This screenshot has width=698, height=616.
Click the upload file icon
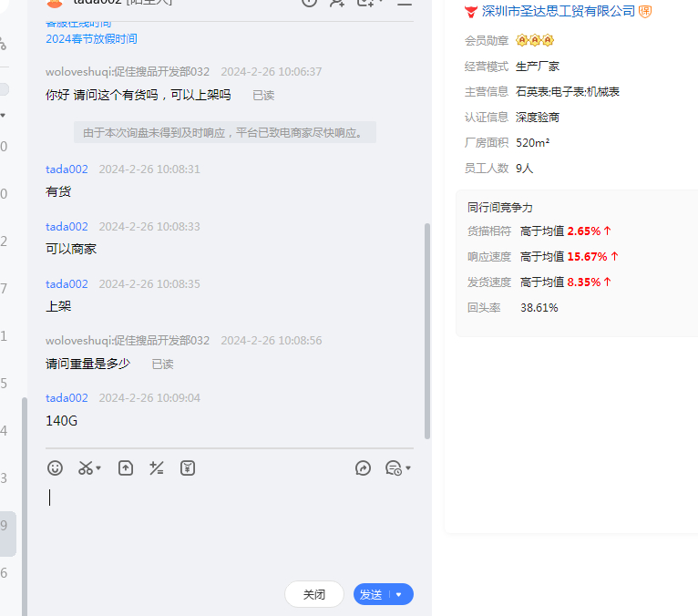point(126,468)
